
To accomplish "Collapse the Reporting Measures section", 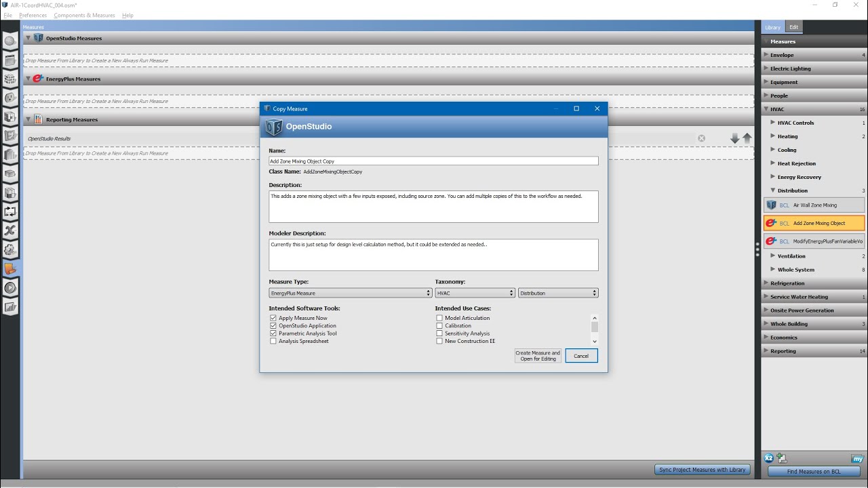I will 28,119.
